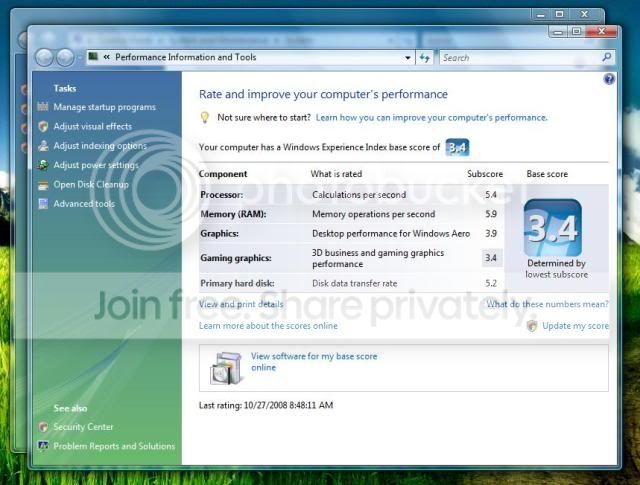The height and width of the screenshot is (485, 640).
Task: Click View and print details link
Action: [241, 304]
